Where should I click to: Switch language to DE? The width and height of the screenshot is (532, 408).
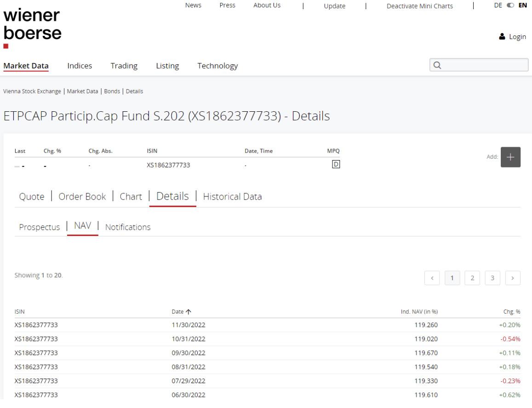point(498,6)
